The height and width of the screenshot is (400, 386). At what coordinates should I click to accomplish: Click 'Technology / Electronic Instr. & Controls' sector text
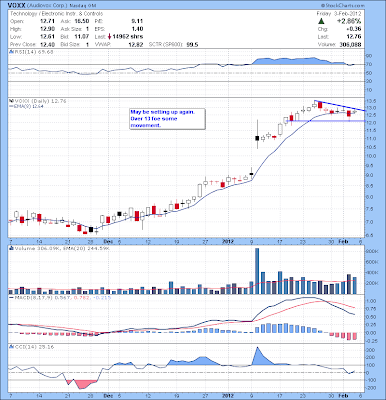click(56, 14)
